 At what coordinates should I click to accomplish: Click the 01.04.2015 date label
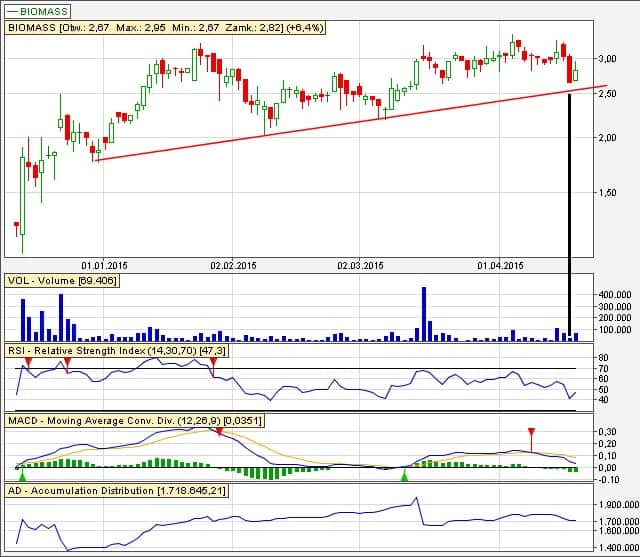point(500,265)
